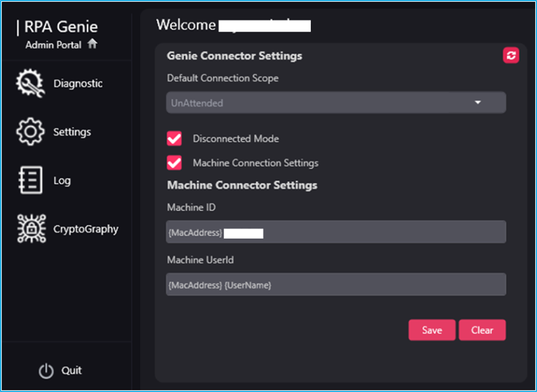Uncheck the Disconnected Mode checkbox
This screenshot has height=392, width=537.
click(174, 138)
